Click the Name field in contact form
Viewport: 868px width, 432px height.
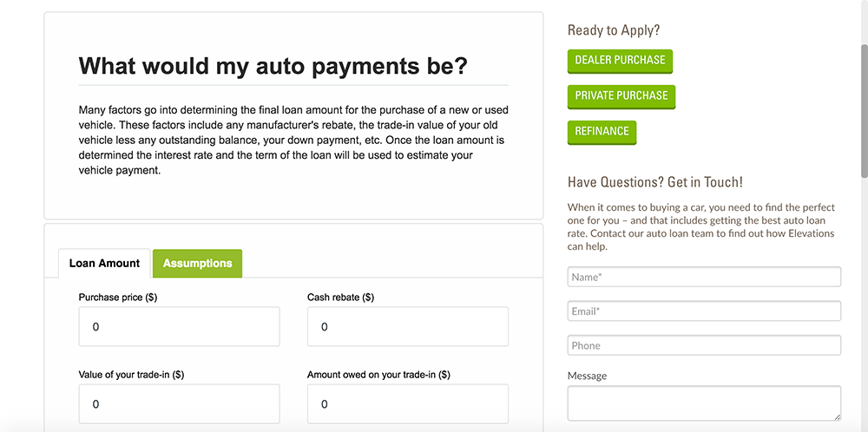[704, 277]
